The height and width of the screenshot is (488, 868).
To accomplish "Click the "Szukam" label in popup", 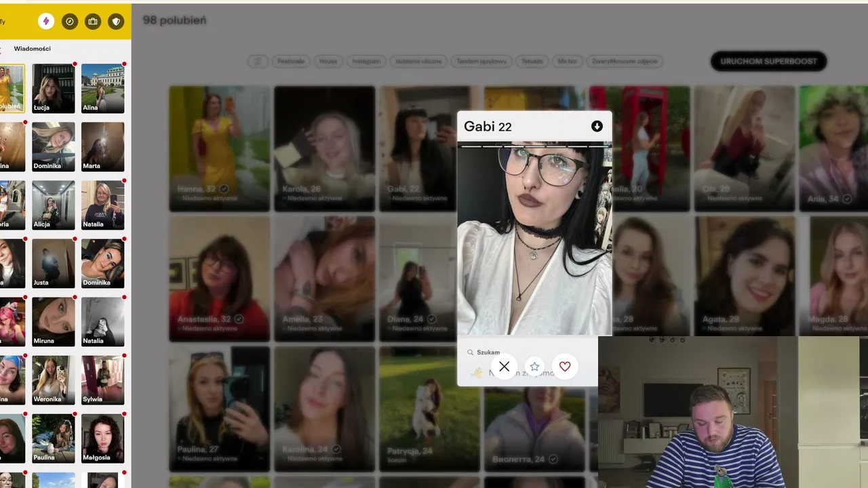I will tap(488, 352).
